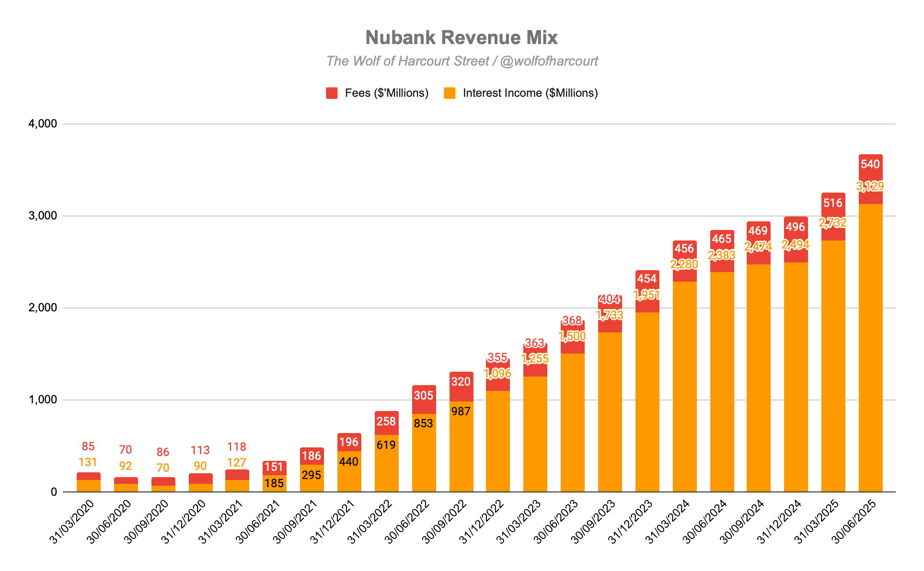Click the Interest Income ($Millions) legend label
This screenshot has height=571, width=924.
pos(530,93)
